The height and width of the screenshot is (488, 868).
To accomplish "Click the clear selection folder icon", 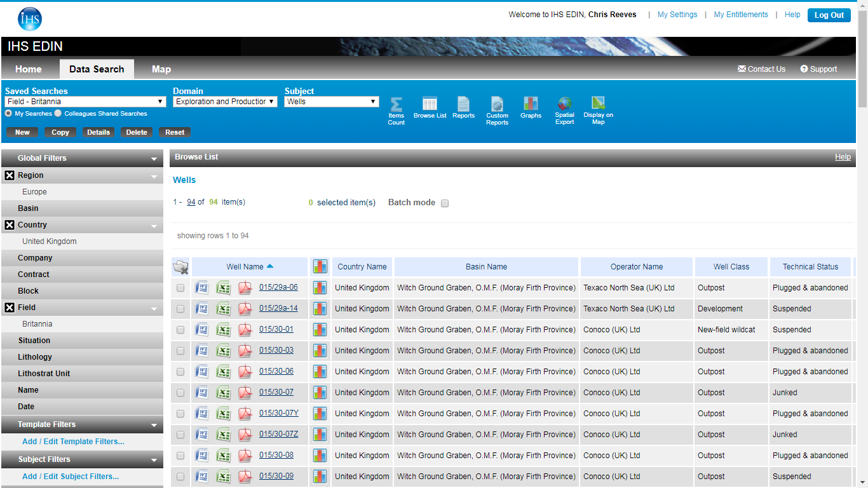I will pyautogui.click(x=181, y=267).
